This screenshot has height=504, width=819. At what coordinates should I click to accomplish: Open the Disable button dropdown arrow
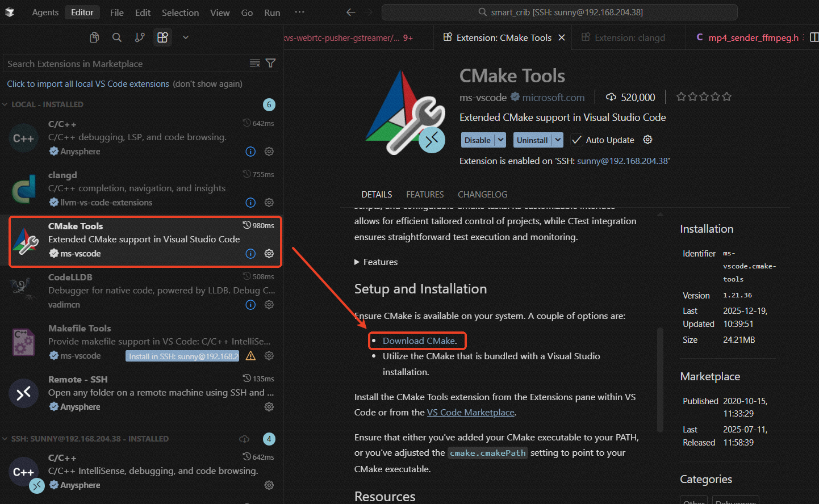click(x=500, y=140)
